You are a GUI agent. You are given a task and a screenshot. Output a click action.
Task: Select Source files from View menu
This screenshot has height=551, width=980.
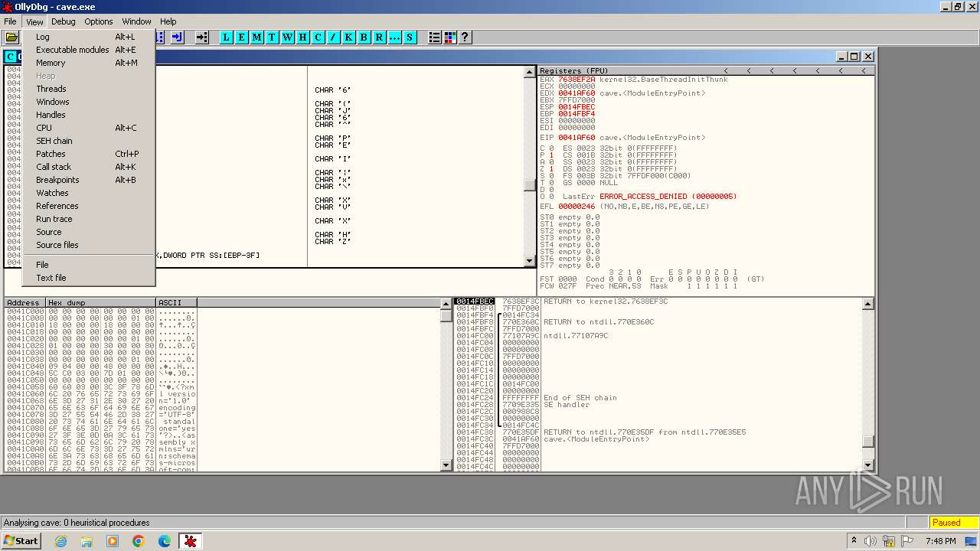(89, 245)
